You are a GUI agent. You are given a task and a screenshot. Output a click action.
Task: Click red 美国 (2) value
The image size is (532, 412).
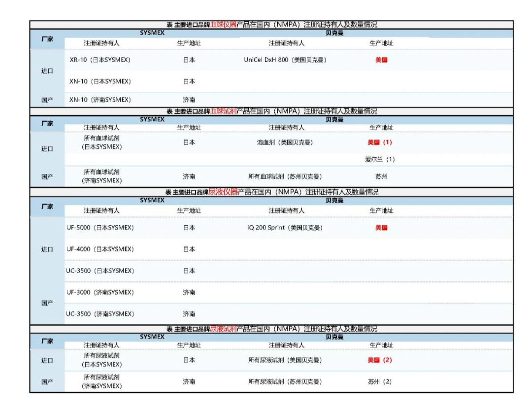[380, 360]
